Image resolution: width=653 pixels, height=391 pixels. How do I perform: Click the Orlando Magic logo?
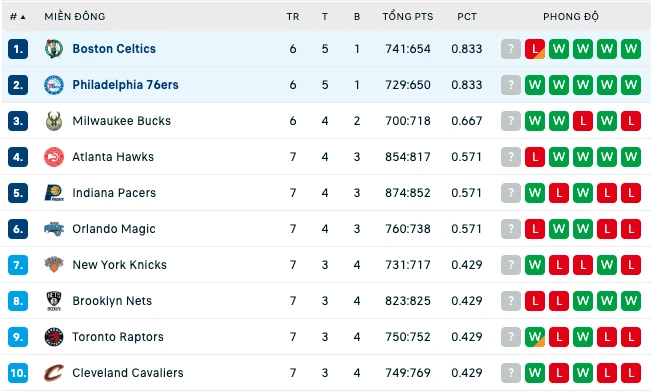click(54, 229)
